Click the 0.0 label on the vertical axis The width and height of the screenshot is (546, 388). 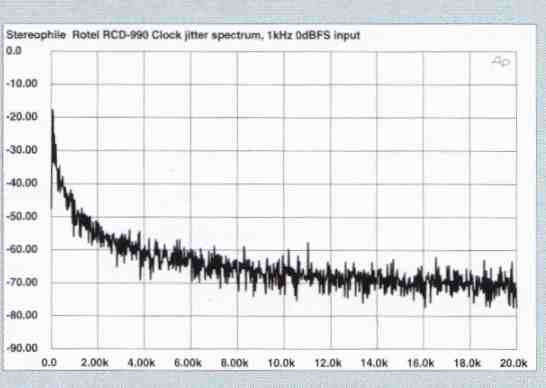[x=14, y=51]
